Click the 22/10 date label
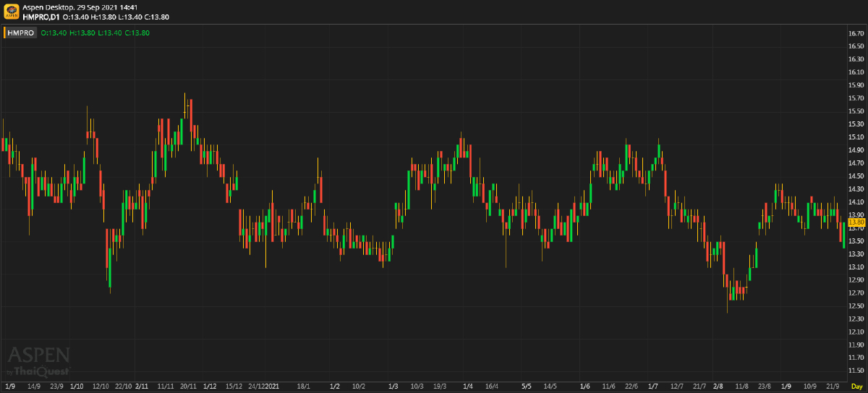 [123, 387]
